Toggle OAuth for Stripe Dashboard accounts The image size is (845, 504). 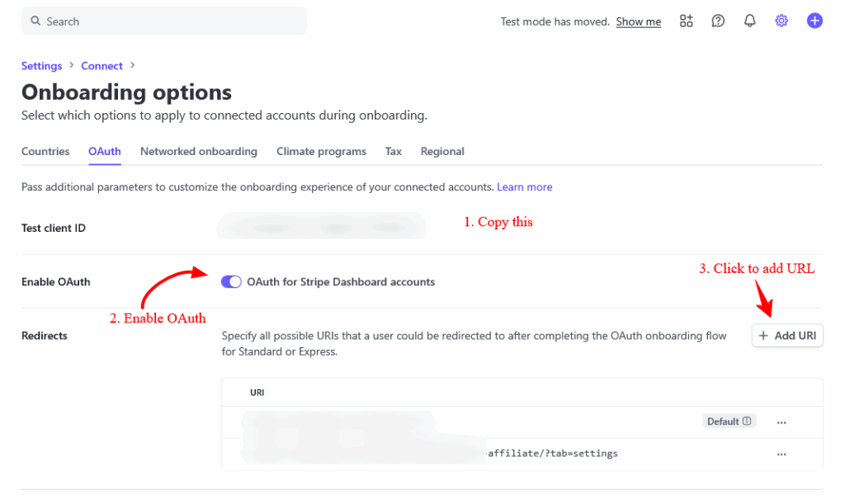click(231, 282)
